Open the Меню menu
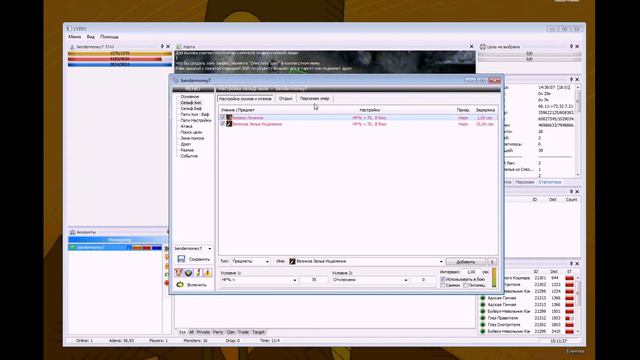Viewport: 640px width, 360px height. coord(75,37)
